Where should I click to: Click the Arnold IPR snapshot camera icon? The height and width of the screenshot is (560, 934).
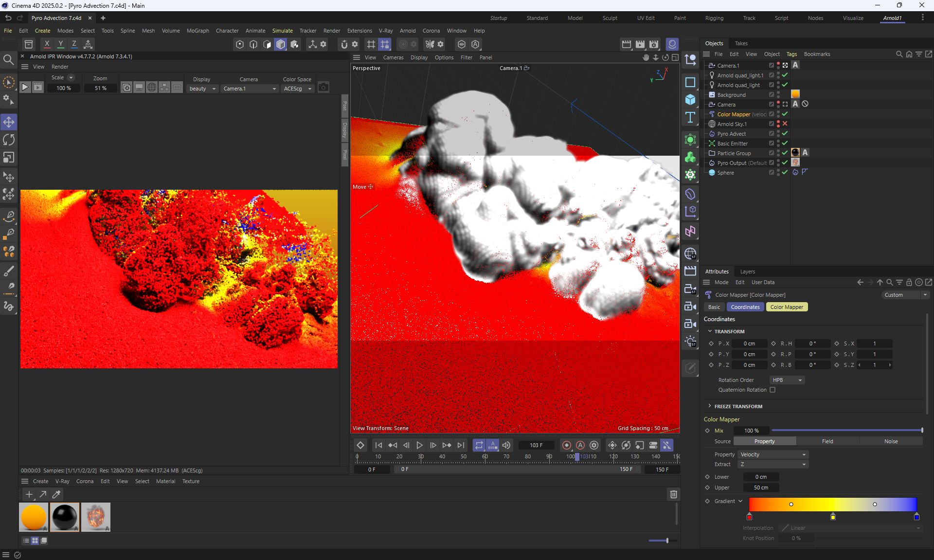click(x=323, y=88)
